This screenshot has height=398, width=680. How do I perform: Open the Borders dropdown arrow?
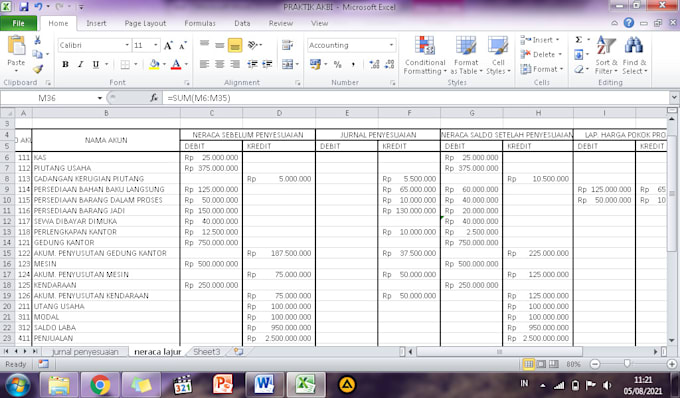135,64
